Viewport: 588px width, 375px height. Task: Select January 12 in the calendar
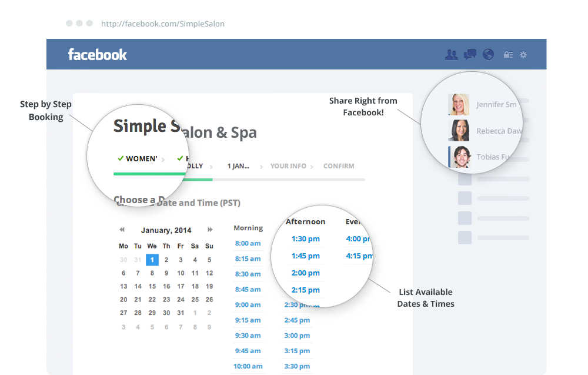[x=209, y=273]
